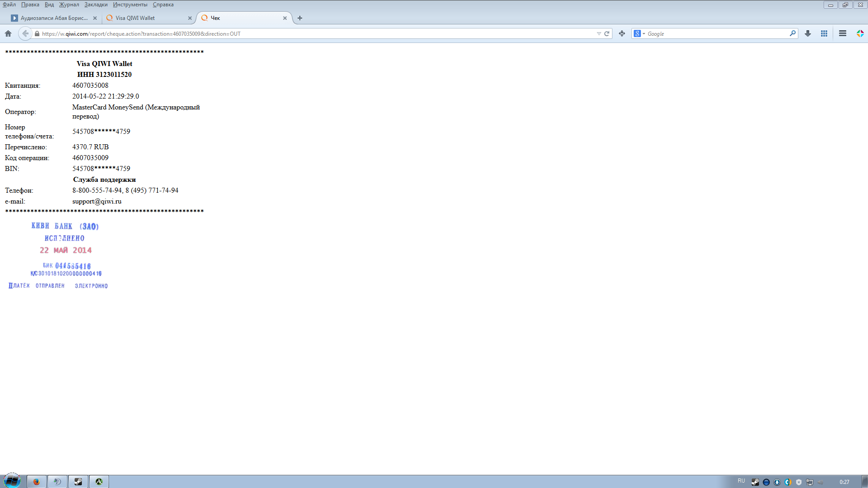Image resolution: width=868 pixels, height=488 pixels.
Task: Close the Чек tab
Action: coord(285,18)
